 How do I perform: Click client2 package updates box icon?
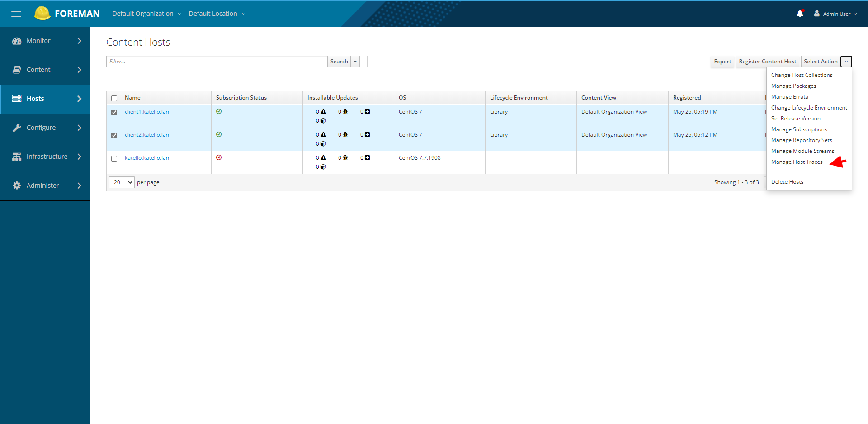click(x=323, y=144)
